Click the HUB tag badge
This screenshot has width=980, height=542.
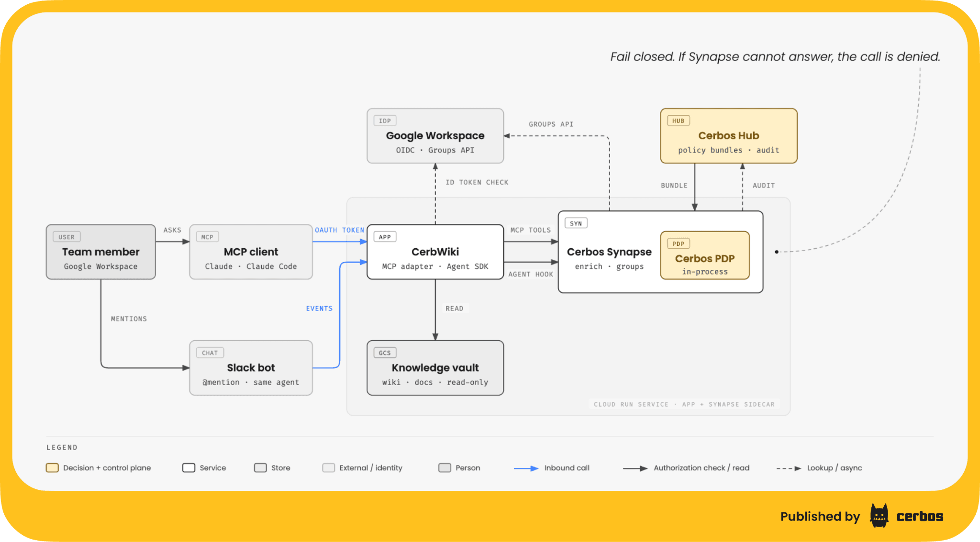679,121
